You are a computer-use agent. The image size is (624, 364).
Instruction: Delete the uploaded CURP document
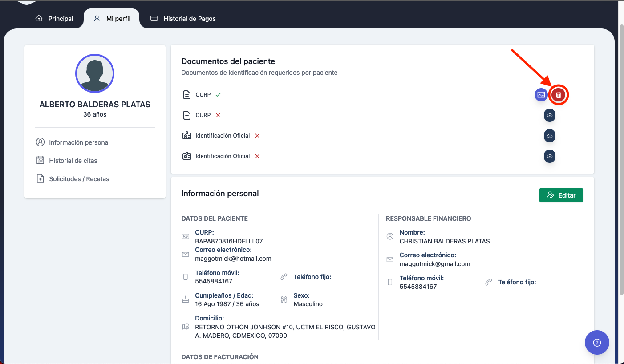pyautogui.click(x=559, y=95)
